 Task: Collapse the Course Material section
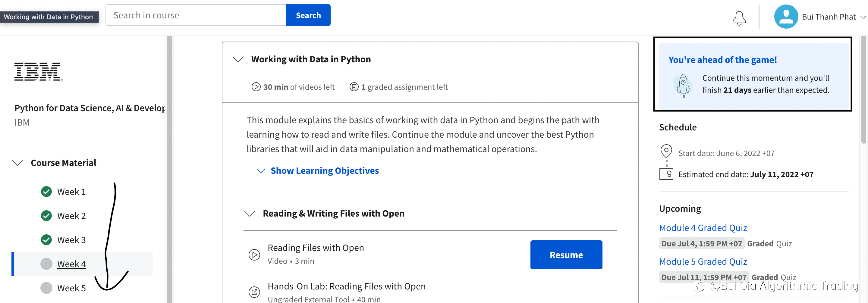17,163
